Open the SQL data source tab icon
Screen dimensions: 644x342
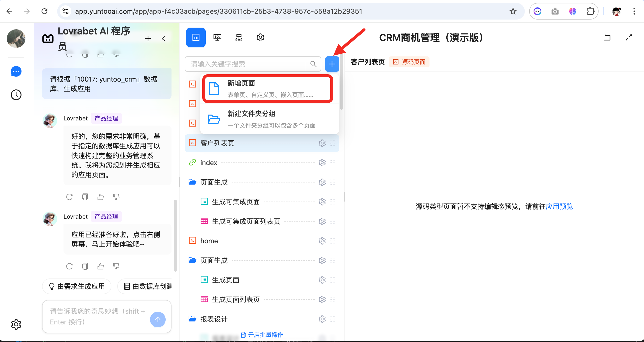217,38
